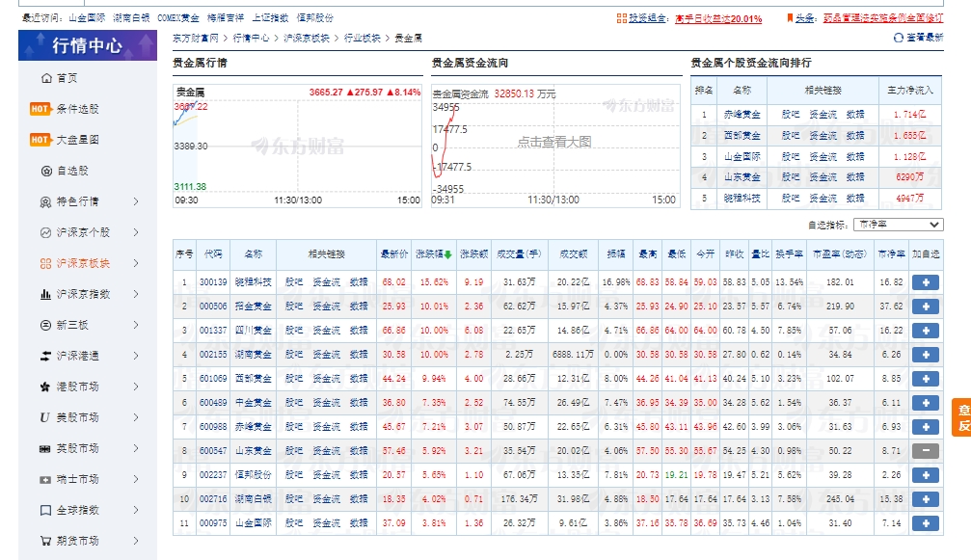This screenshot has height=560, width=971.
Task: Open 资金流 link for 西部黄金 in ranking
Action: pyautogui.click(x=823, y=136)
